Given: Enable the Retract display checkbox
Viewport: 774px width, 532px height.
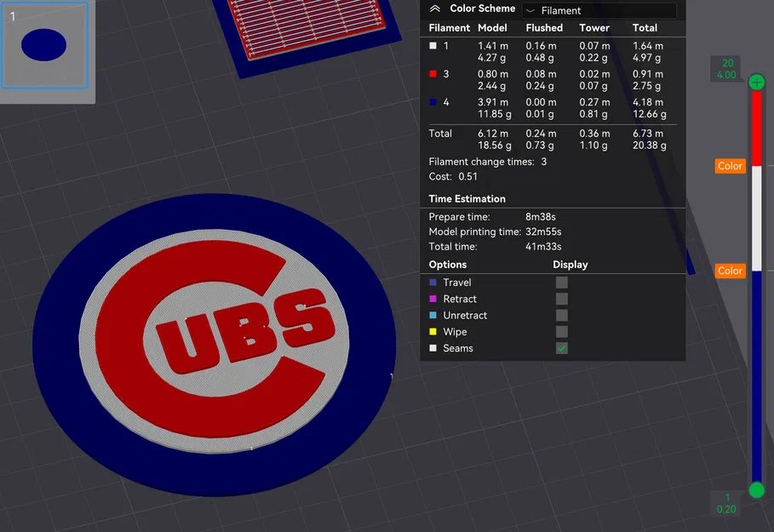Looking at the screenshot, I should click(562, 299).
